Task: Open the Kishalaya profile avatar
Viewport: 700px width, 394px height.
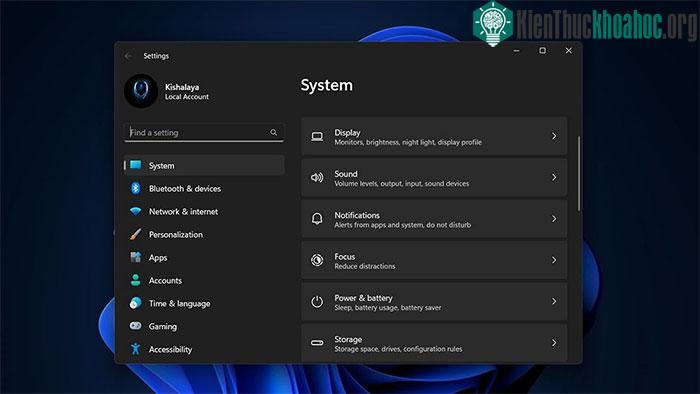Action: tap(141, 91)
